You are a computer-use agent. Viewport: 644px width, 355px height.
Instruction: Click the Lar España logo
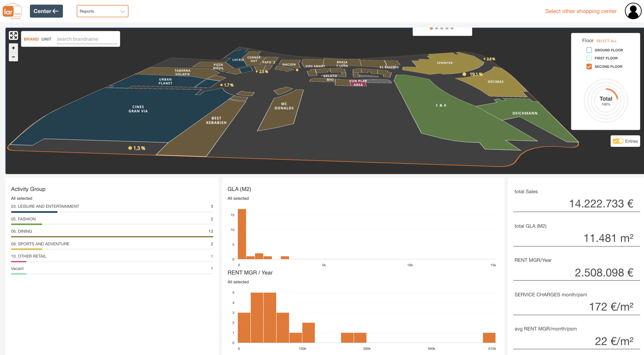point(12,11)
